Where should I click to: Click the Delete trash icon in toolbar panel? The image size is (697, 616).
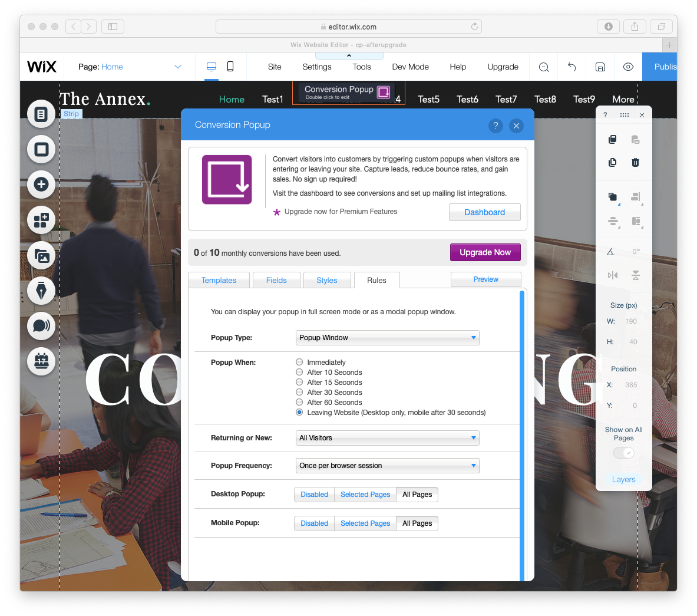(x=635, y=162)
